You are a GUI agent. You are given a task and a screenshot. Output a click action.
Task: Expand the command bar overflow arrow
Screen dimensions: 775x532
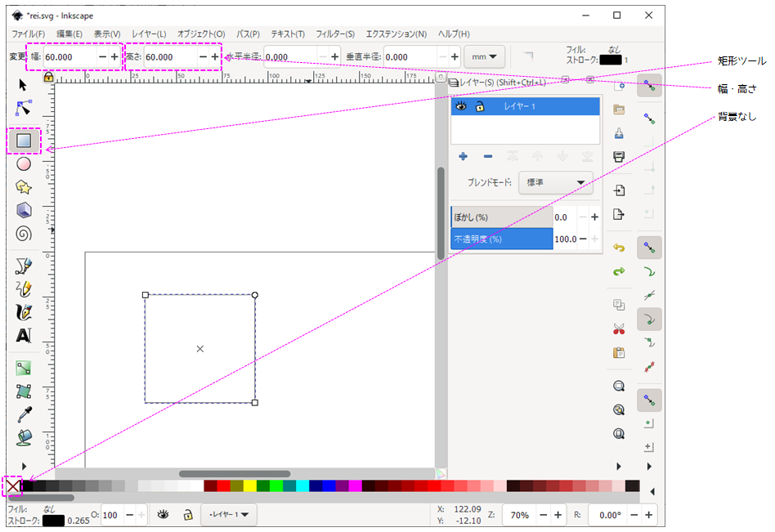pos(619,467)
